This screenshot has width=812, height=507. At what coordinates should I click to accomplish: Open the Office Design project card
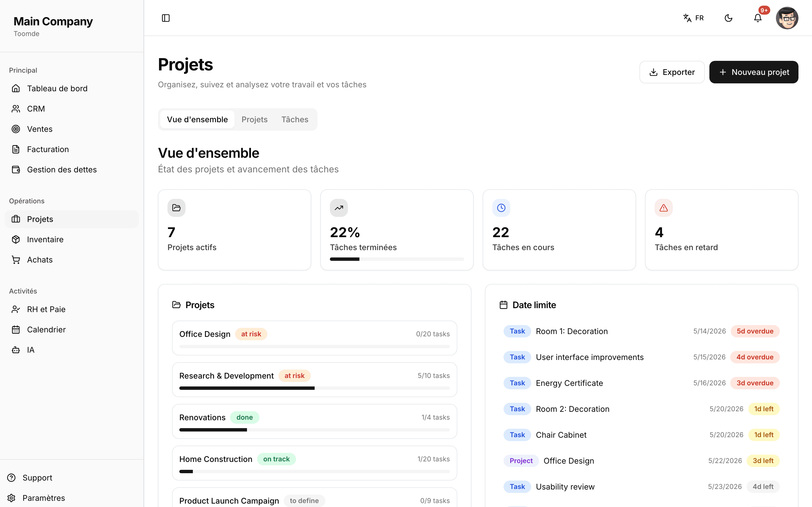coord(314,338)
